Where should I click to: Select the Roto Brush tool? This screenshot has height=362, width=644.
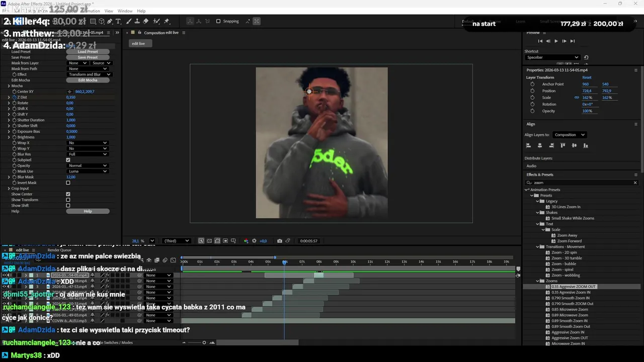pos(156,21)
